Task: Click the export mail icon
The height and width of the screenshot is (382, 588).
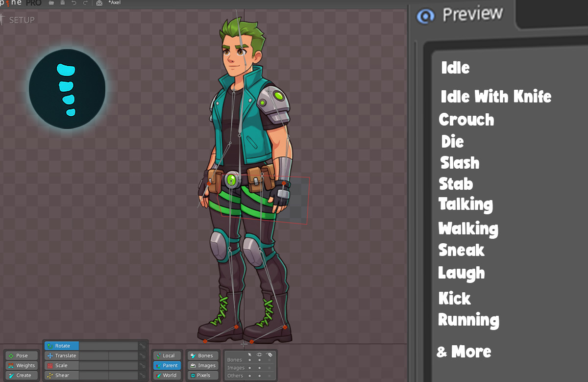Action: tap(98, 2)
